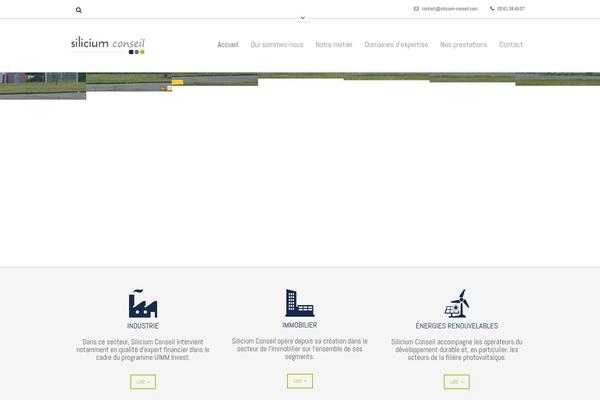Click the phone number link
Image resolution: width=600 pixels, height=400 pixels.
point(511,9)
